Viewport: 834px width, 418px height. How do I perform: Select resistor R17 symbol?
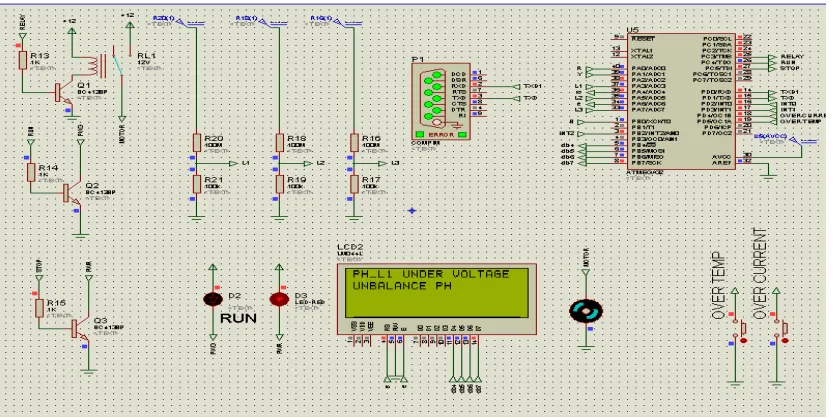[354, 184]
